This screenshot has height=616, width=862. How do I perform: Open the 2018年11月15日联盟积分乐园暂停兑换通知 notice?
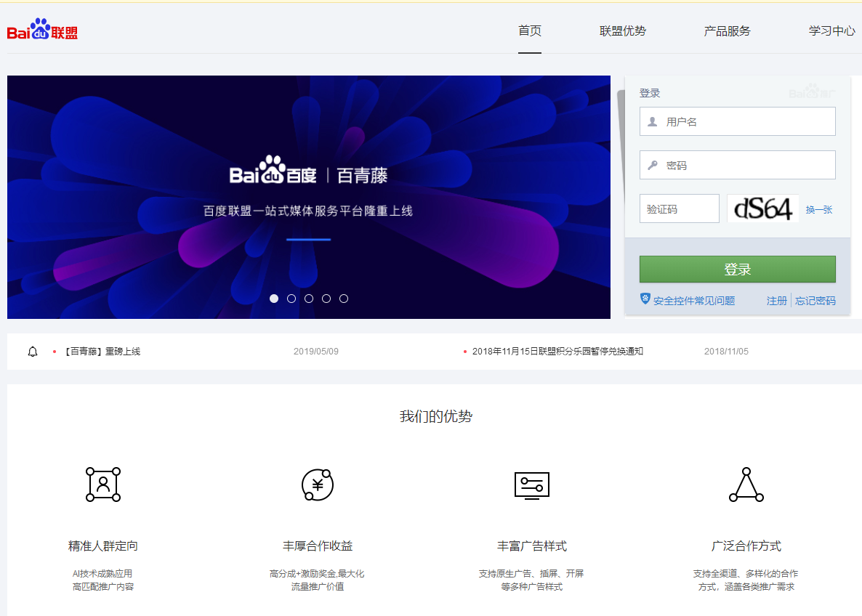point(557,352)
